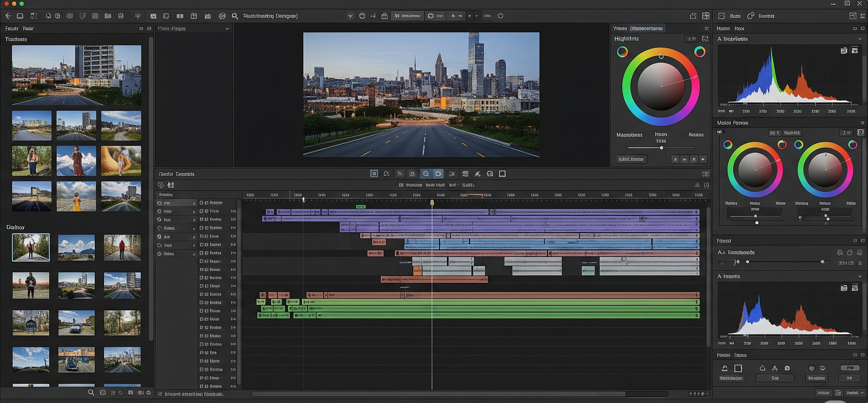Click the slider handle below Highlights color wheel
The image size is (868, 403).
pos(661,148)
